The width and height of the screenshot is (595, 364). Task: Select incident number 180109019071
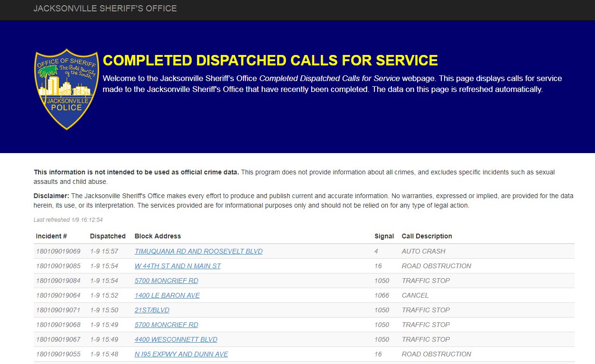coord(58,310)
